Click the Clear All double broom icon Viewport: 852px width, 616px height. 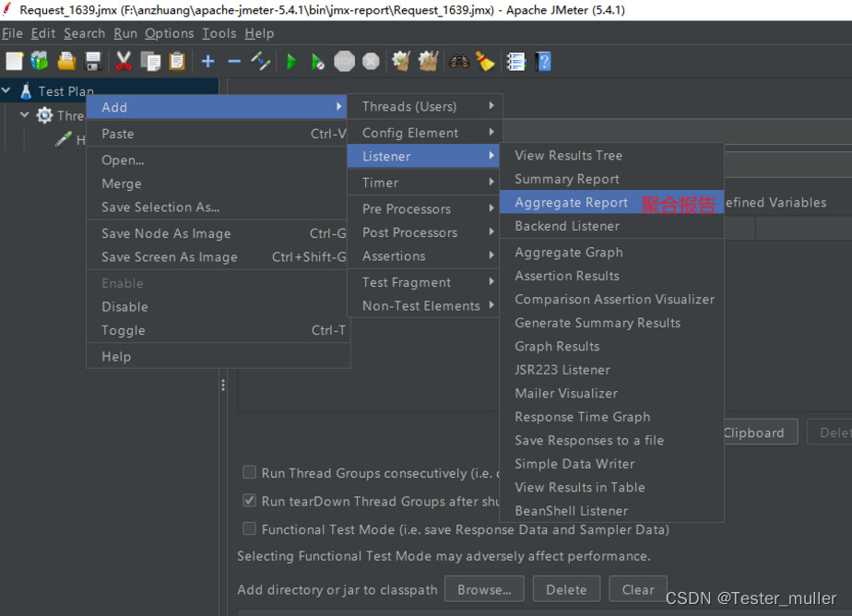pos(428,62)
